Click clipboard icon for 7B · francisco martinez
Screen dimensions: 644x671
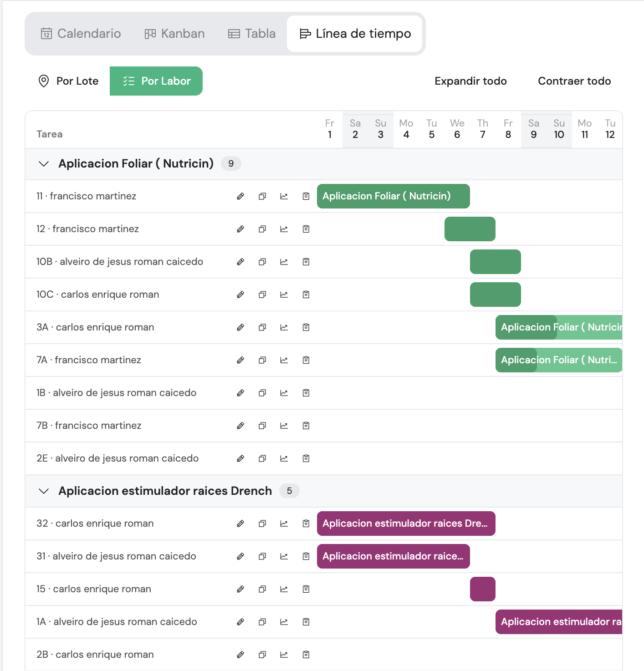click(x=306, y=426)
